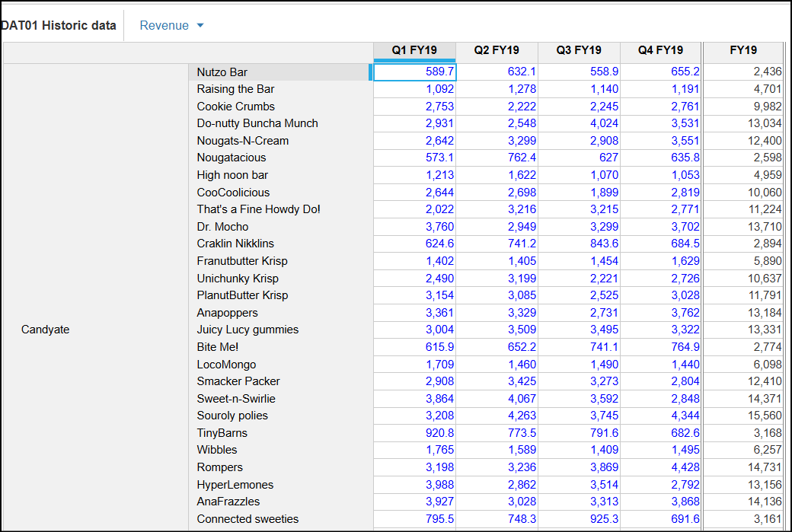Click Rompers Q4 cell 4,428
The image size is (792, 532).
tap(661, 467)
